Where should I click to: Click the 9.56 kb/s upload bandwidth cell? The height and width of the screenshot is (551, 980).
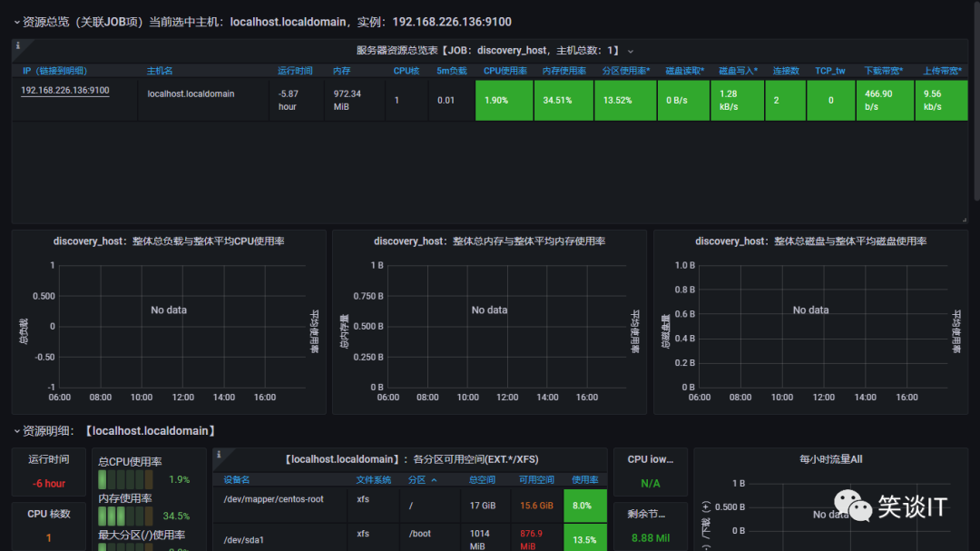[941, 100]
